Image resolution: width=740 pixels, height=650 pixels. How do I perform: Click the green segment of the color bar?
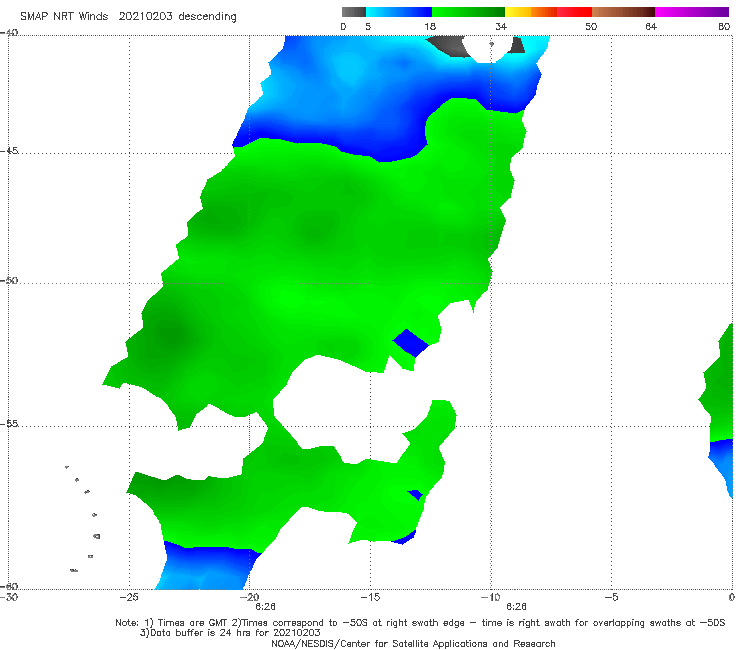tap(468, 12)
